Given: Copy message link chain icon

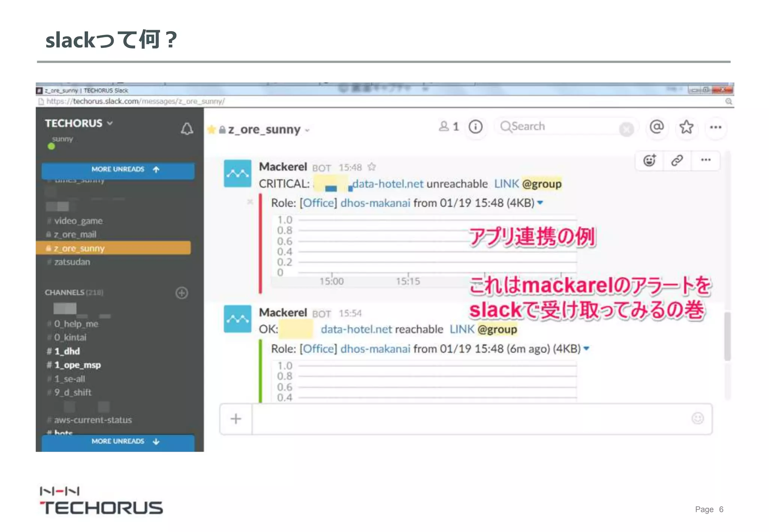Looking at the screenshot, I should [677, 161].
